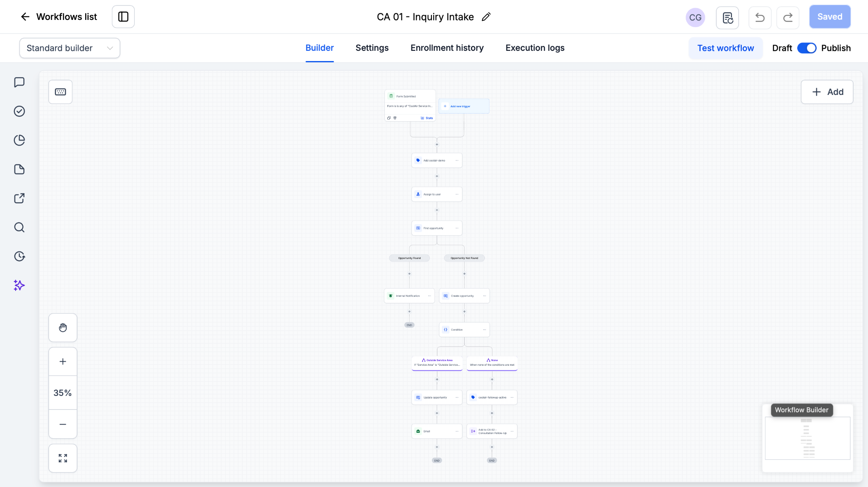The height and width of the screenshot is (487, 868).
Task: Open the CG user avatar
Action: coord(695,17)
